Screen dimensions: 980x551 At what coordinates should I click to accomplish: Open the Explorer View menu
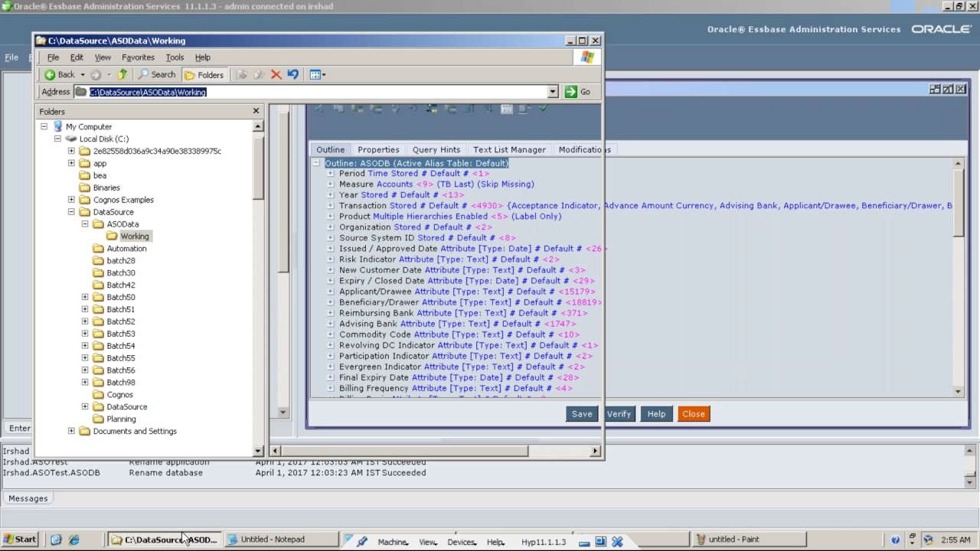103,57
